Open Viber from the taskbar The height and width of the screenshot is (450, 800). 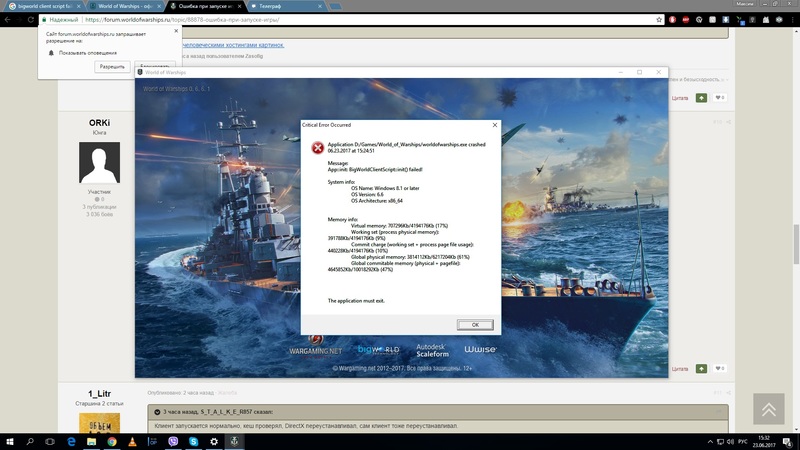(173, 442)
